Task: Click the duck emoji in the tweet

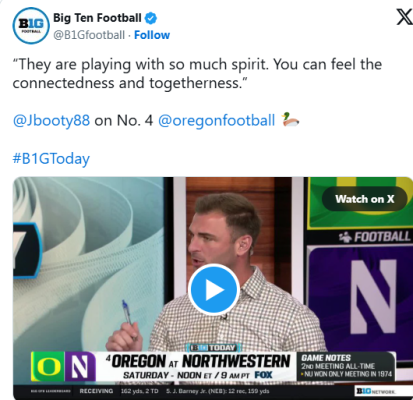Action: tap(290, 120)
